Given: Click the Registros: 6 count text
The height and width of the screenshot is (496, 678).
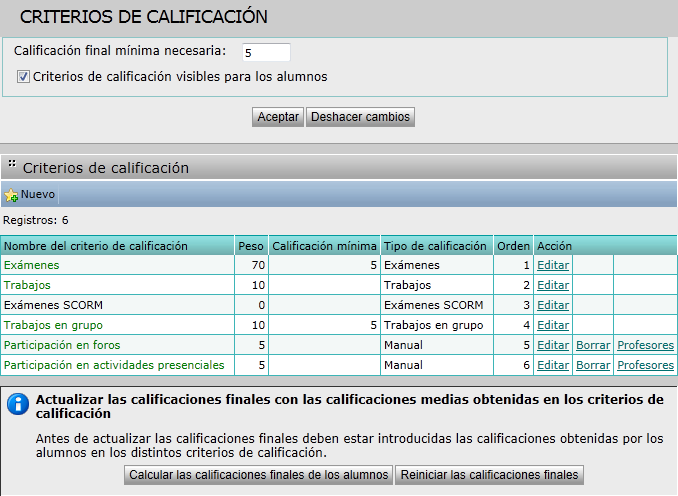Looking at the screenshot, I should click(x=35, y=221).
